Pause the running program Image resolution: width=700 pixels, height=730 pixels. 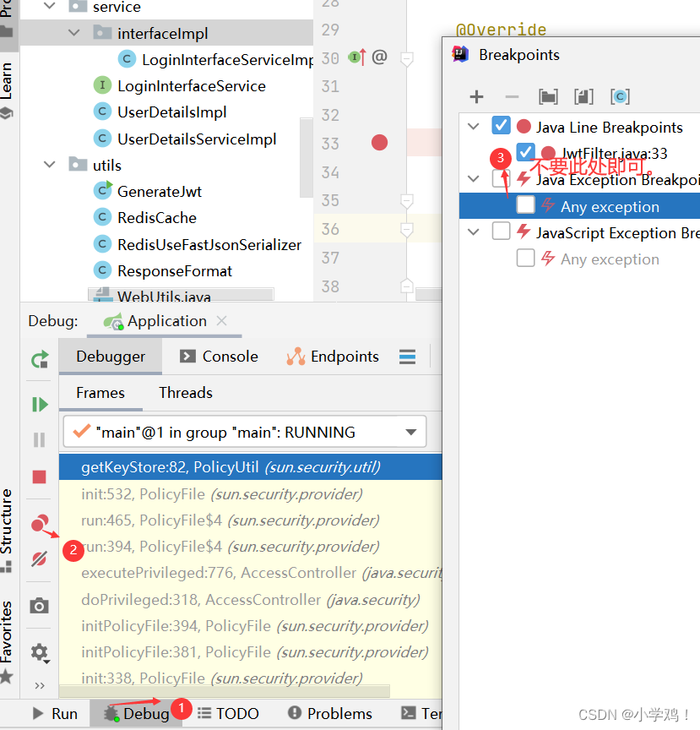point(38,439)
